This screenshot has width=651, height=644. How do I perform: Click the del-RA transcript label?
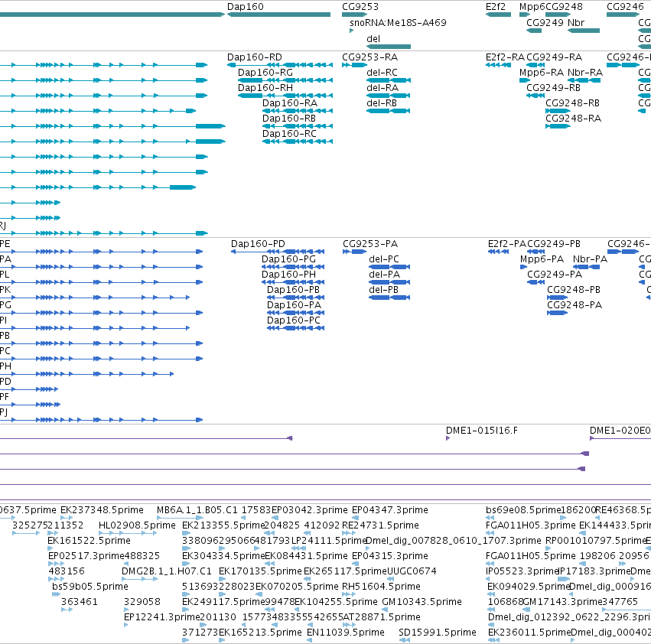[x=382, y=88]
